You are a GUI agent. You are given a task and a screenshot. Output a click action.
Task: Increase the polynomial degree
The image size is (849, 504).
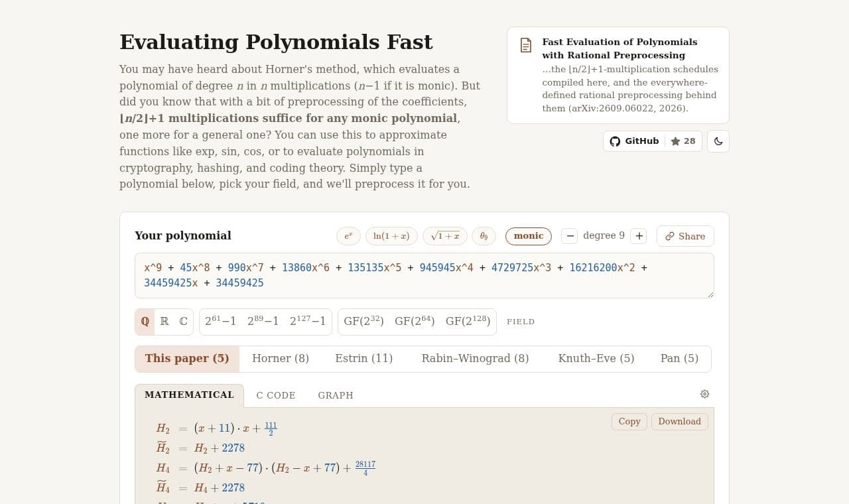coord(638,236)
